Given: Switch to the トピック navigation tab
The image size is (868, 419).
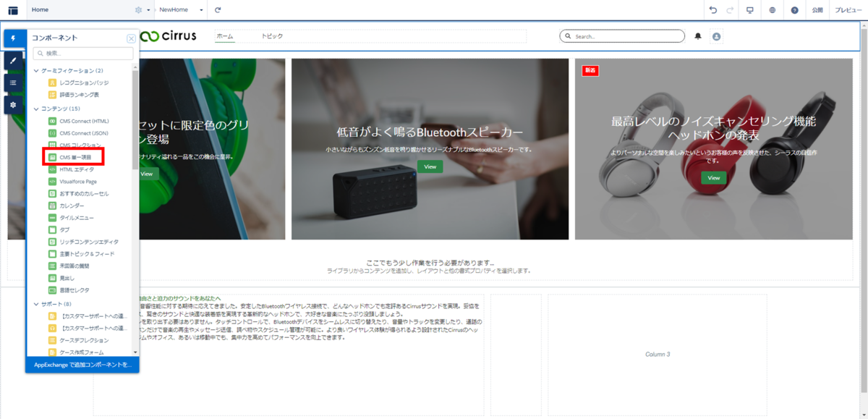Looking at the screenshot, I should coord(272,36).
